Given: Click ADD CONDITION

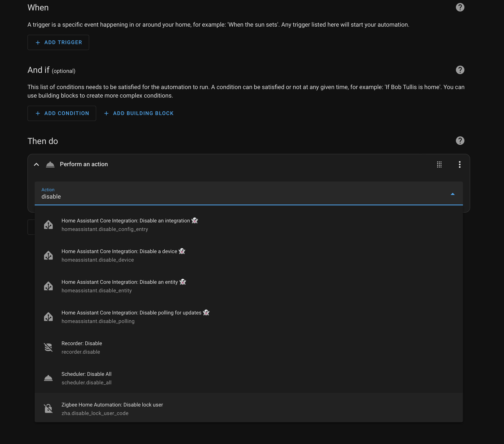Looking at the screenshot, I should (62, 113).
